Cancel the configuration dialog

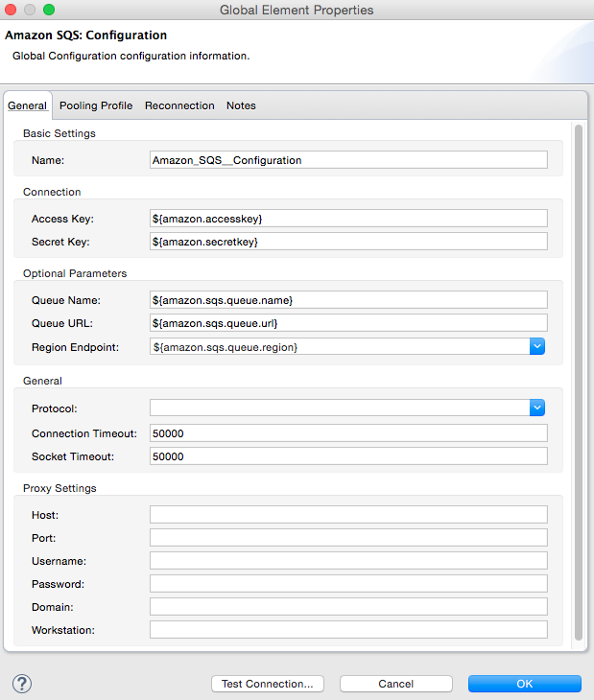(396, 684)
